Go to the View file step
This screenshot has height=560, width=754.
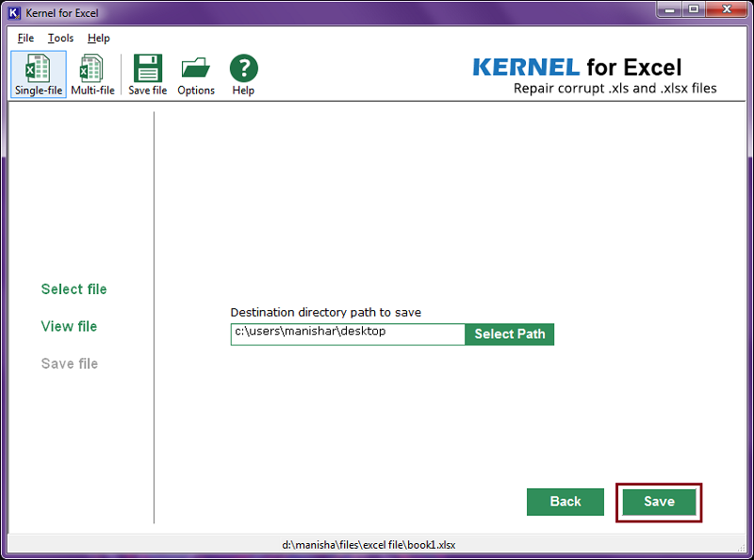point(69,326)
